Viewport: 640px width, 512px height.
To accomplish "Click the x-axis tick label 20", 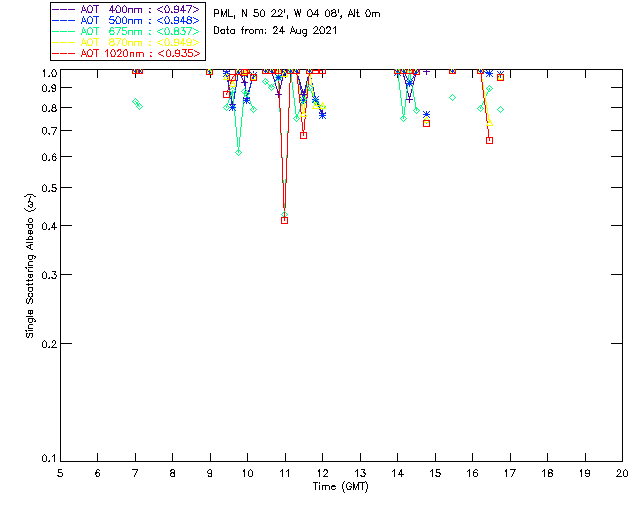I will pyautogui.click(x=622, y=473).
